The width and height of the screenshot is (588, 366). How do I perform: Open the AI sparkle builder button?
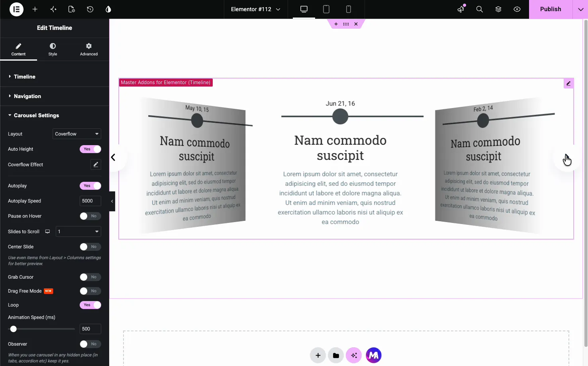tap(354, 355)
